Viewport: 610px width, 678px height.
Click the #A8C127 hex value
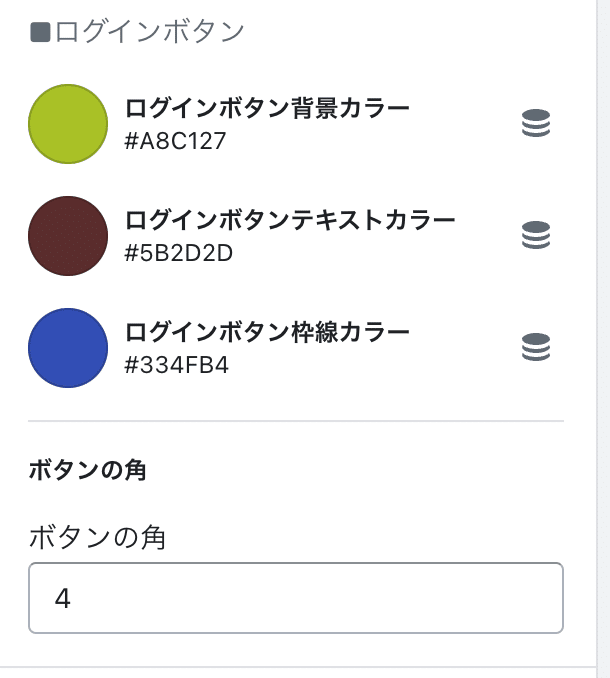tap(175, 141)
